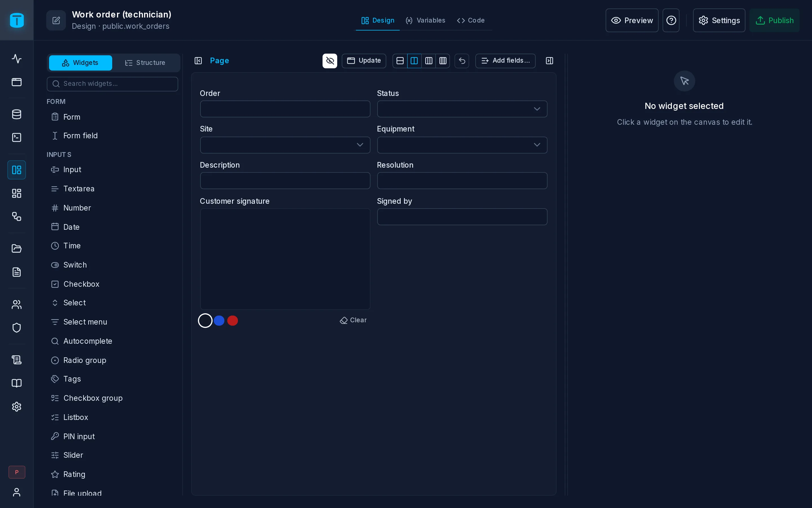The height and width of the screenshot is (508, 812).
Task: Select the Widgets tab
Action: coord(80,63)
